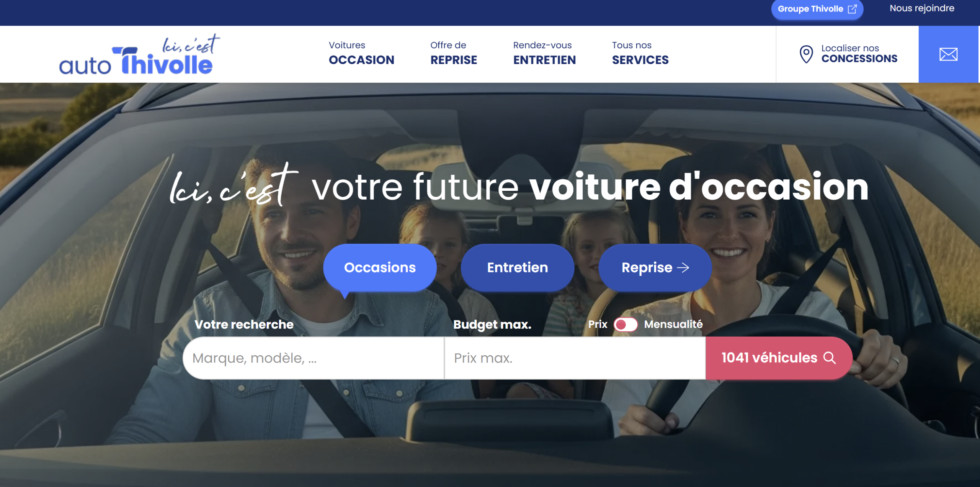Select the Mensualité label option
This screenshot has height=487, width=980.
[673, 324]
